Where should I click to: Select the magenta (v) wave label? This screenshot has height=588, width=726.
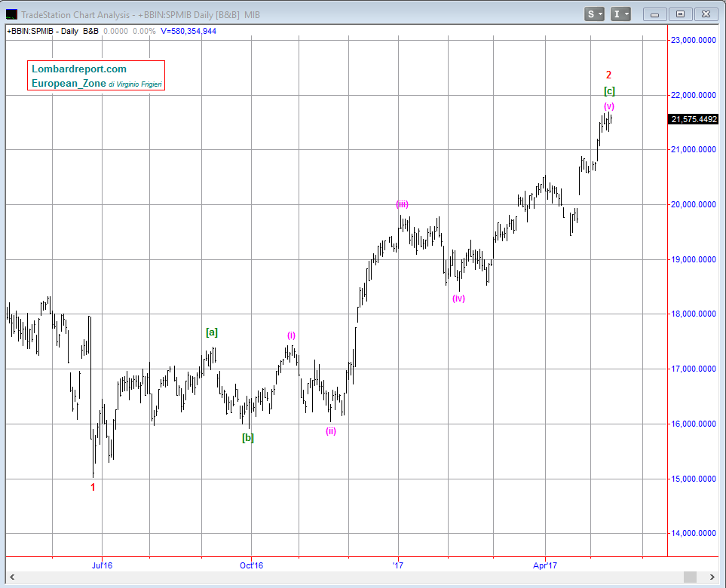click(609, 106)
